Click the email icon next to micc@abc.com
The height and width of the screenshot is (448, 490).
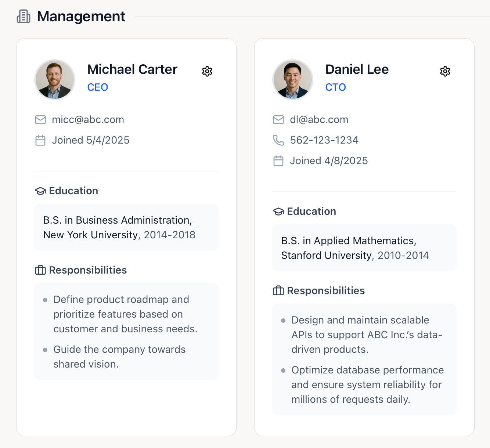40,119
